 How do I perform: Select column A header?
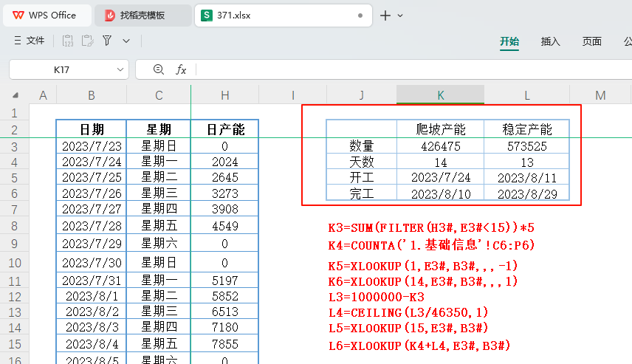[43, 95]
